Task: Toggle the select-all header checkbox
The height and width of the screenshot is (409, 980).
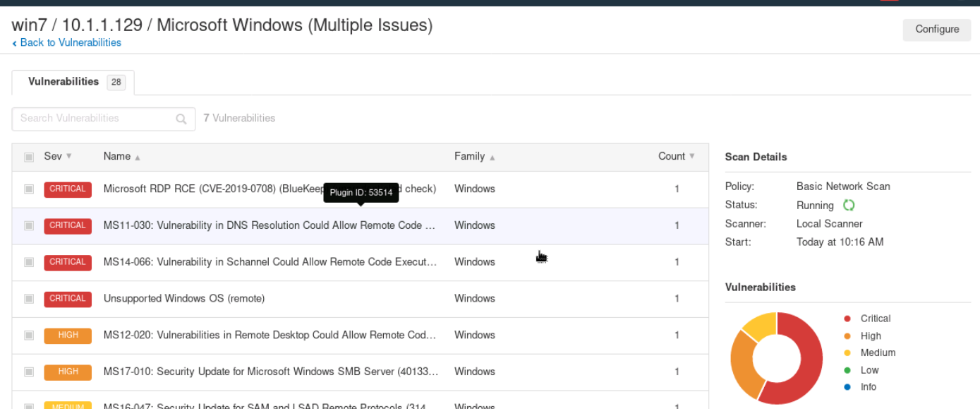Action: coord(29,157)
